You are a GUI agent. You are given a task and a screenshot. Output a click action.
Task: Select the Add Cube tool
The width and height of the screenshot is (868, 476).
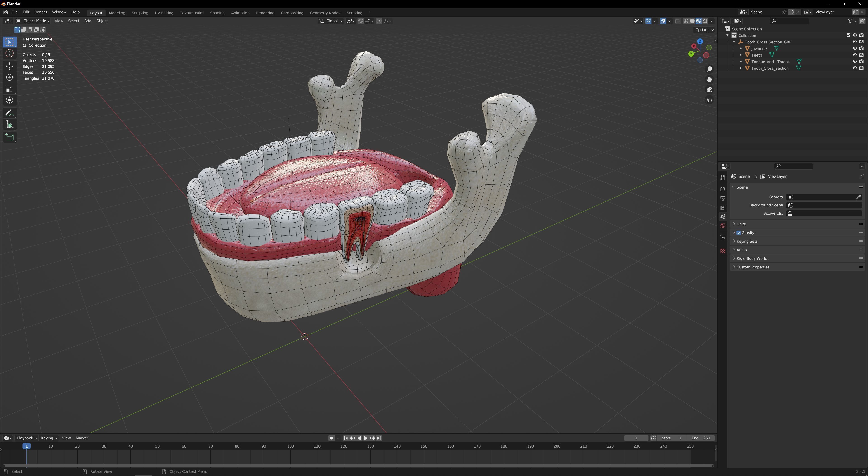coord(9,137)
